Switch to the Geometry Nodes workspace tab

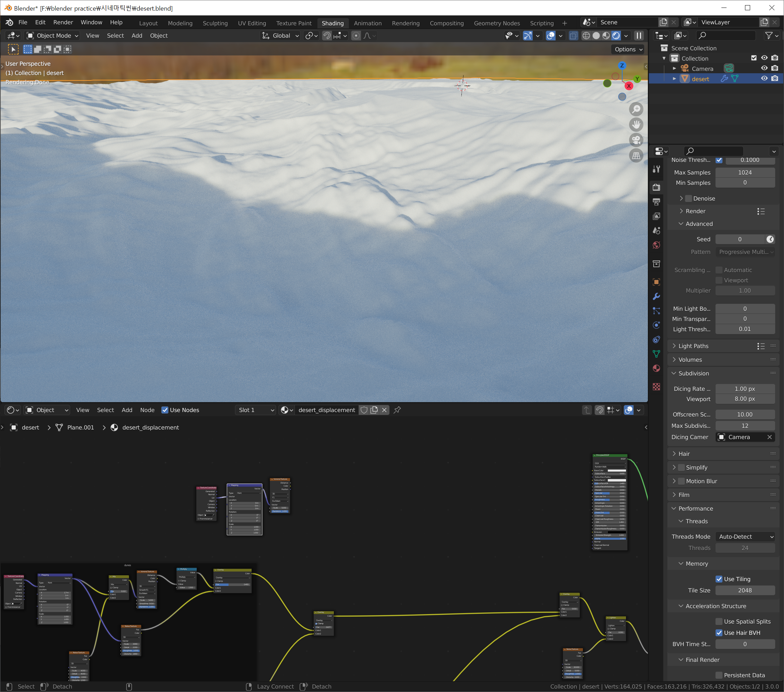[496, 23]
